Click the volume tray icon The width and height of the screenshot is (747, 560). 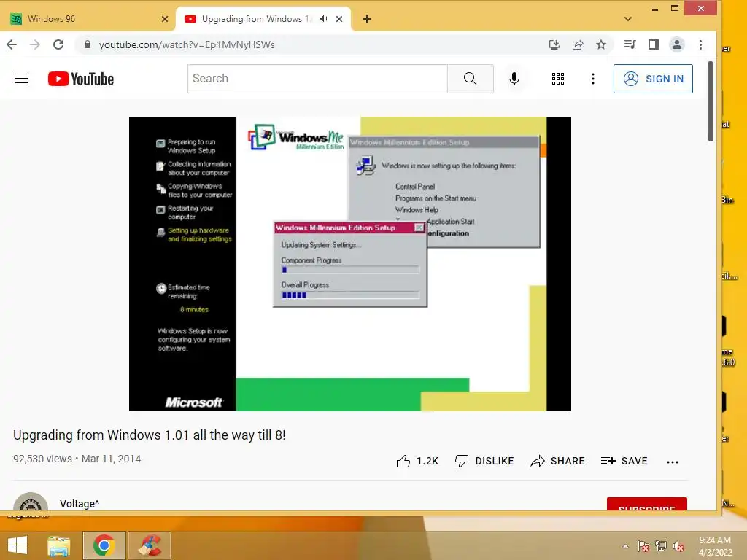pyautogui.click(x=678, y=546)
